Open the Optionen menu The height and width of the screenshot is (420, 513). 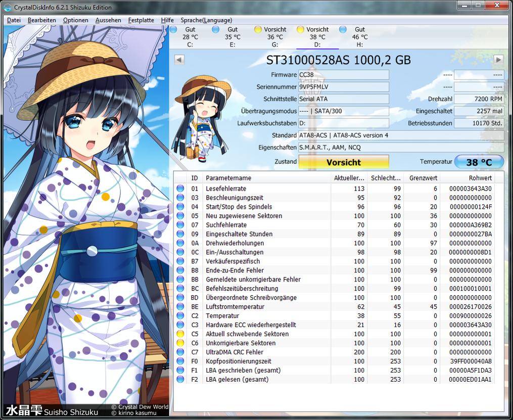[76, 20]
